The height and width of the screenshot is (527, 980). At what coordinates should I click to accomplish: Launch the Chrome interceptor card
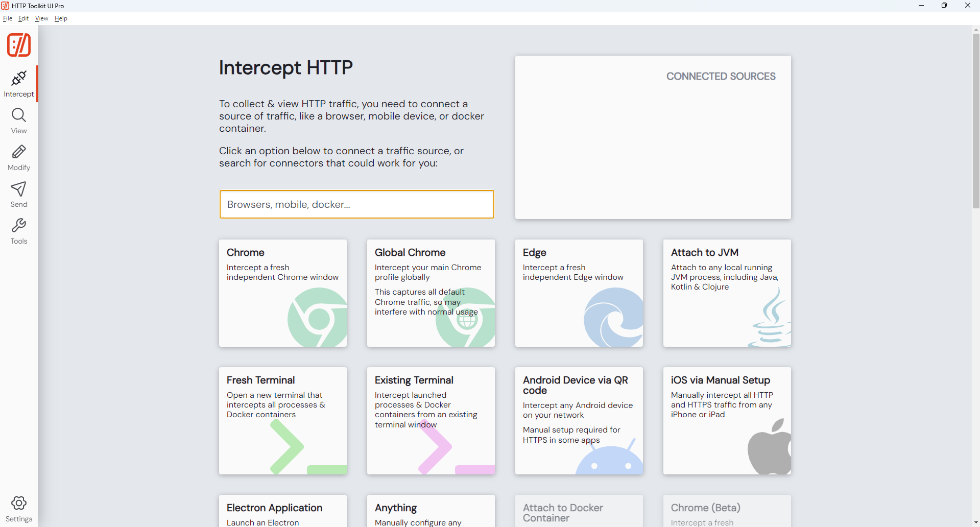(x=283, y=293)
